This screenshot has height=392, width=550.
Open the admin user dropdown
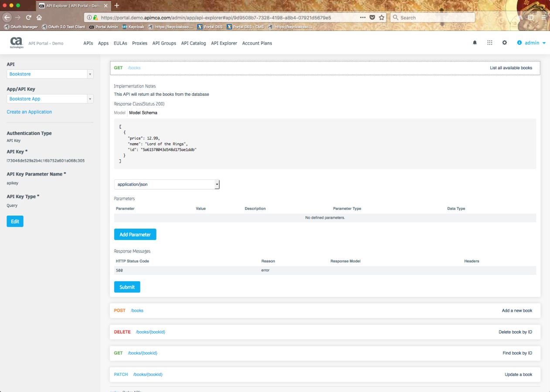(531, 43)
